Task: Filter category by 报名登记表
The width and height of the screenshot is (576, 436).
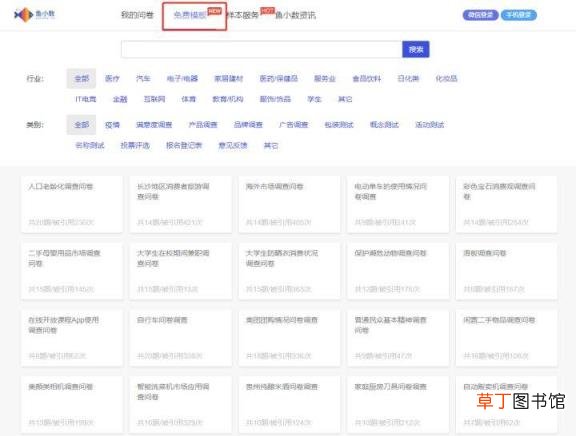Action: pyautogui.click(x=184, y=145)
